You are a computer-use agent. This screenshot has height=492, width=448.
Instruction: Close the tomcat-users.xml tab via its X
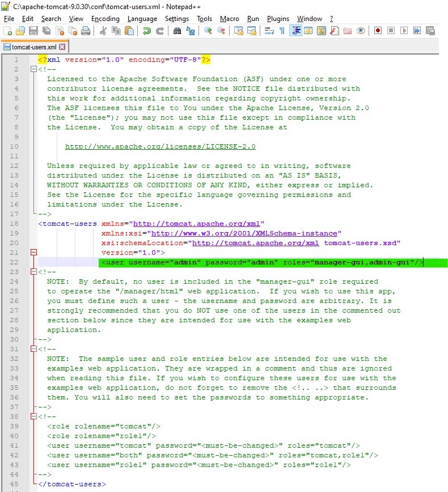coord(62,47)
